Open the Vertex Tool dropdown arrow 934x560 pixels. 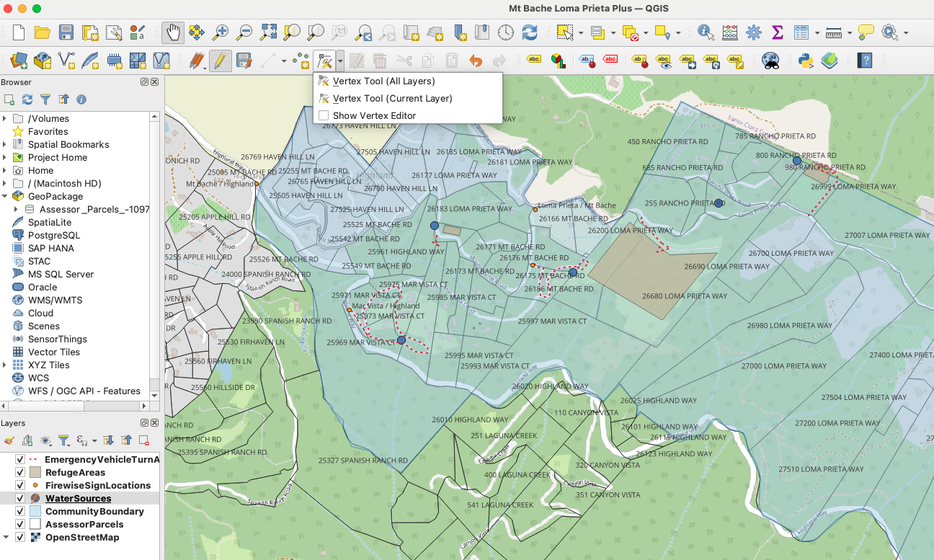pos(339,61)
